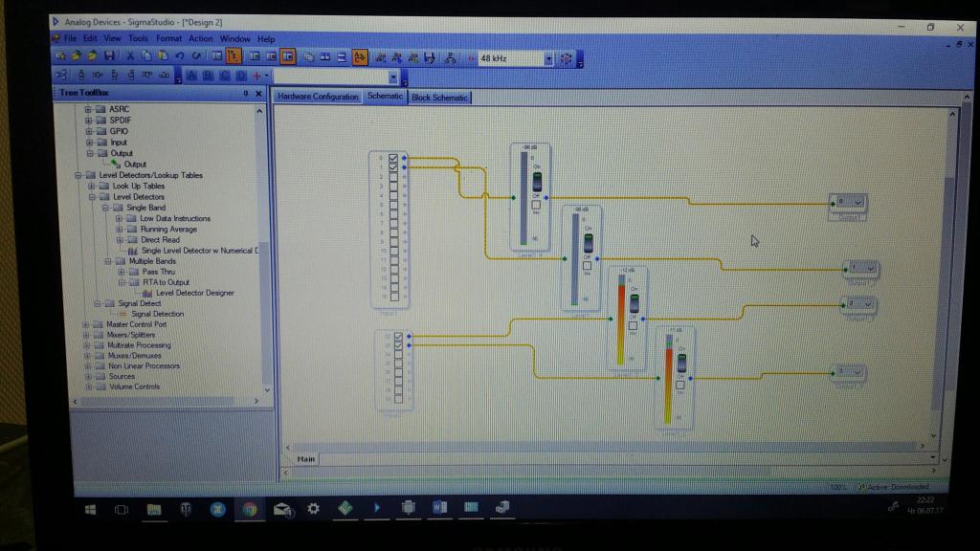Expand the Volume Controls tree folder

86,386
